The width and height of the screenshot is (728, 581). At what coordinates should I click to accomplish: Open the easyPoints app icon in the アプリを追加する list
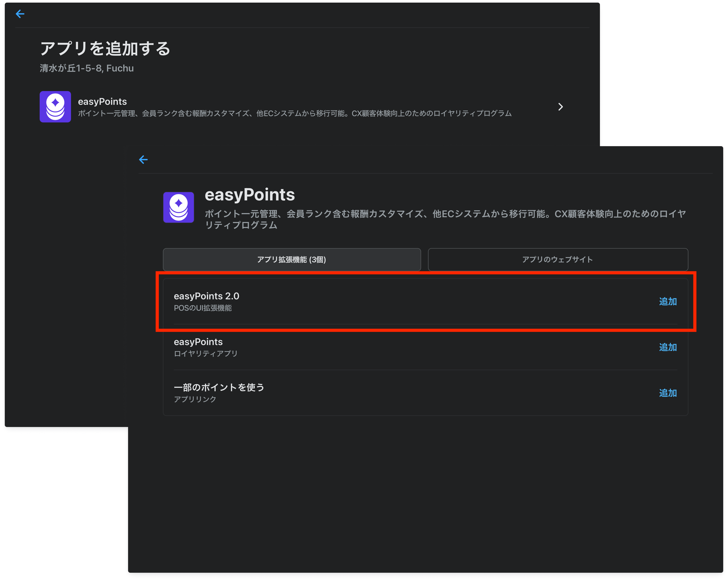pos(55,107)
